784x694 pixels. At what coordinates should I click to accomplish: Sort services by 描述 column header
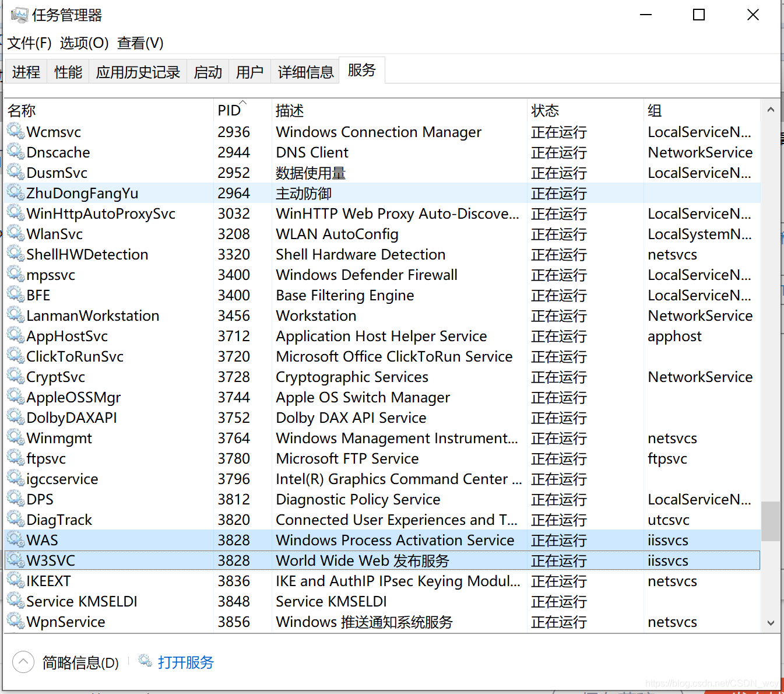(x=399, y=110)
